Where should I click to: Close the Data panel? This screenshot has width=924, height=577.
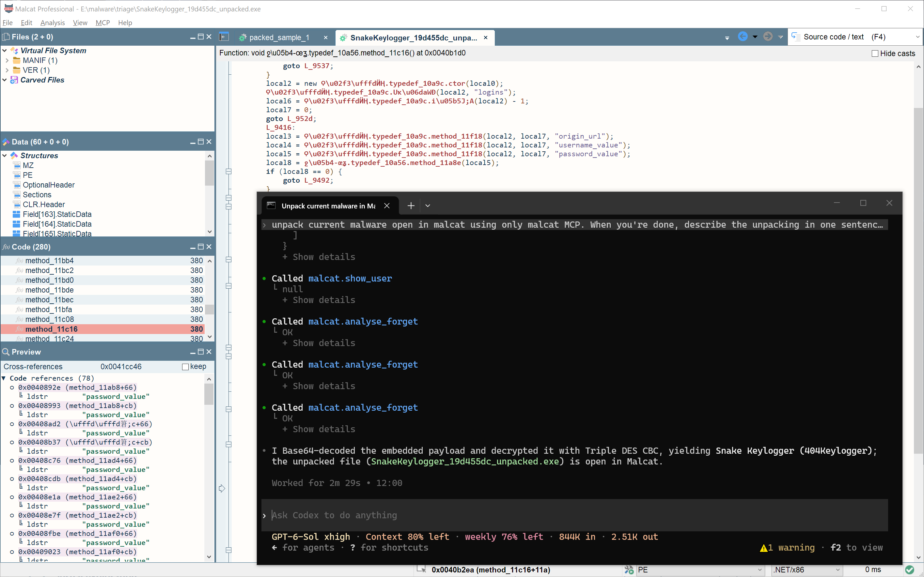(209, 142)
